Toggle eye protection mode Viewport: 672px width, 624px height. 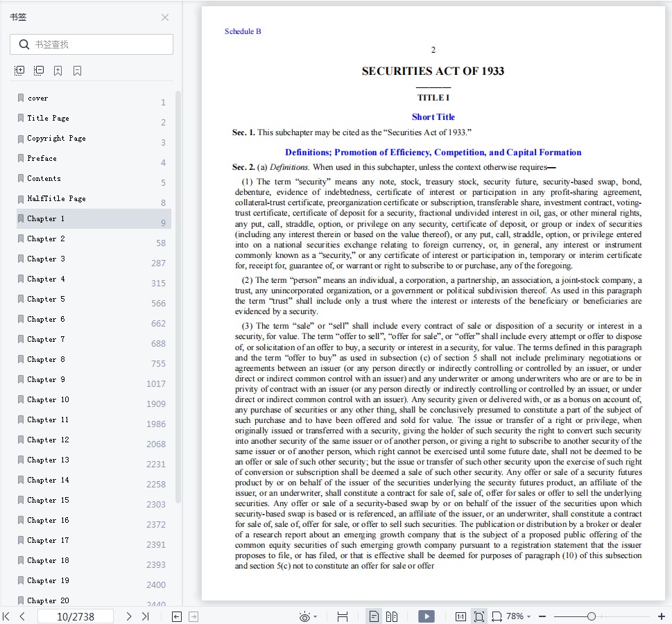coord(304,616)
